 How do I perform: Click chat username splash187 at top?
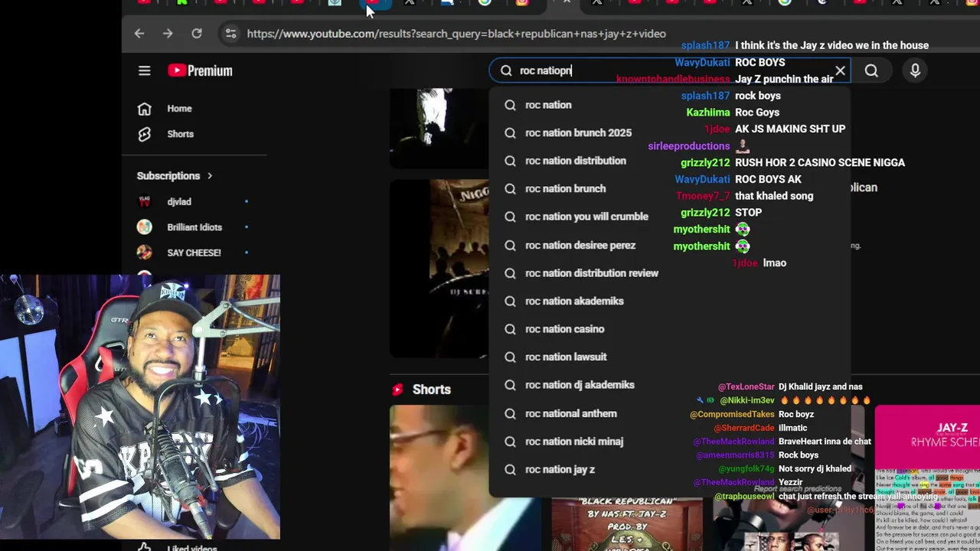pos(705,45)
